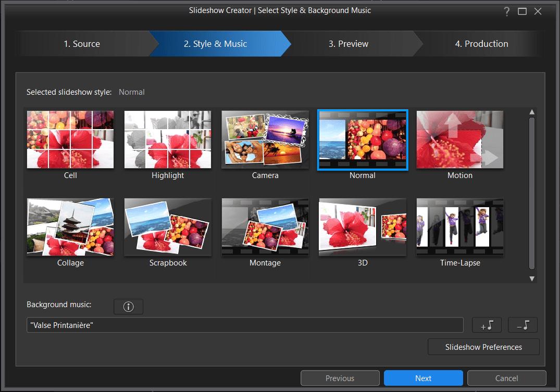The image size is (560, 392).
Task: Pick the Scrapbook slideshow style
Action: click(x=168, y=227)
